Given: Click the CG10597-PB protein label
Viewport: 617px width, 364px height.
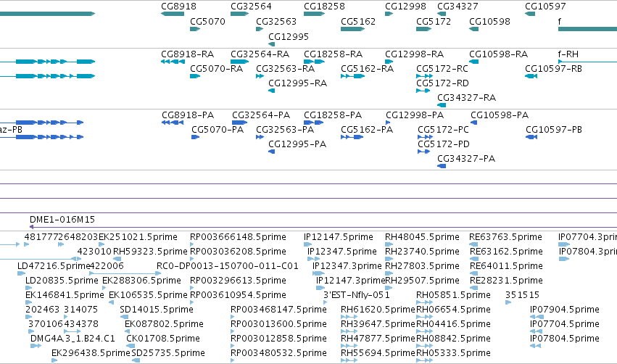Looking at the screenshot, I should click(554, 130).
